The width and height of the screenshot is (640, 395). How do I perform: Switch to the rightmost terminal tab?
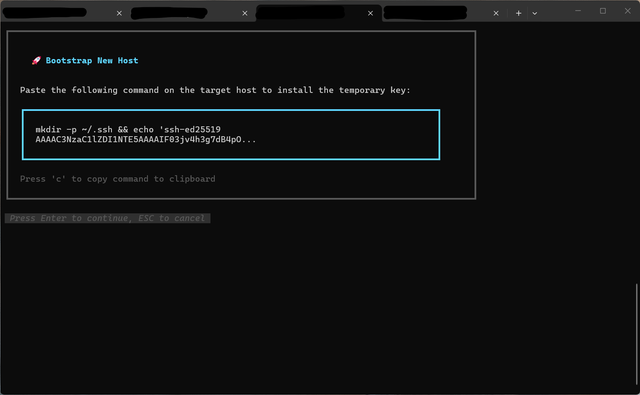[x=443, y=13]
